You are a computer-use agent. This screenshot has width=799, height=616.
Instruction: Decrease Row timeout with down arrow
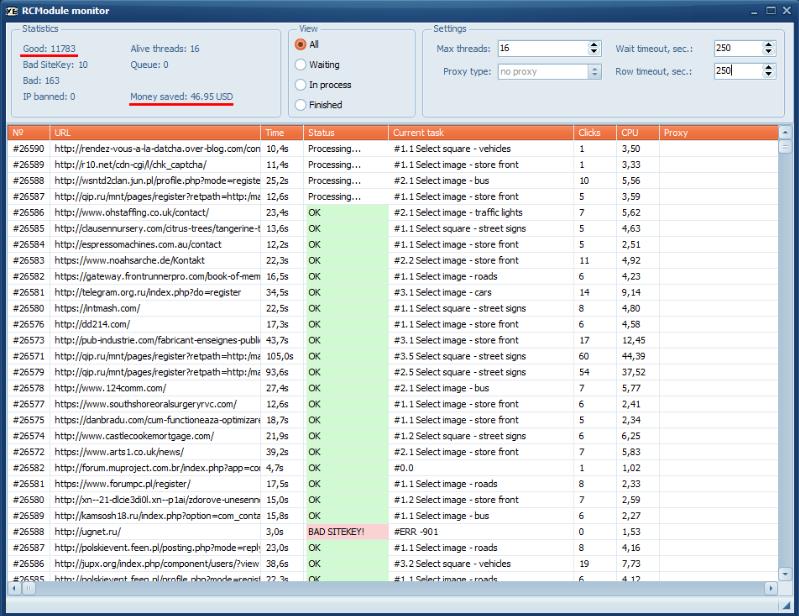[x=768, y=74]
